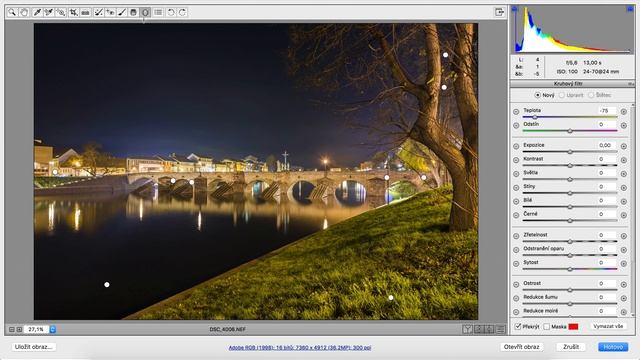Select the Adjustment Brush tool

122,12
